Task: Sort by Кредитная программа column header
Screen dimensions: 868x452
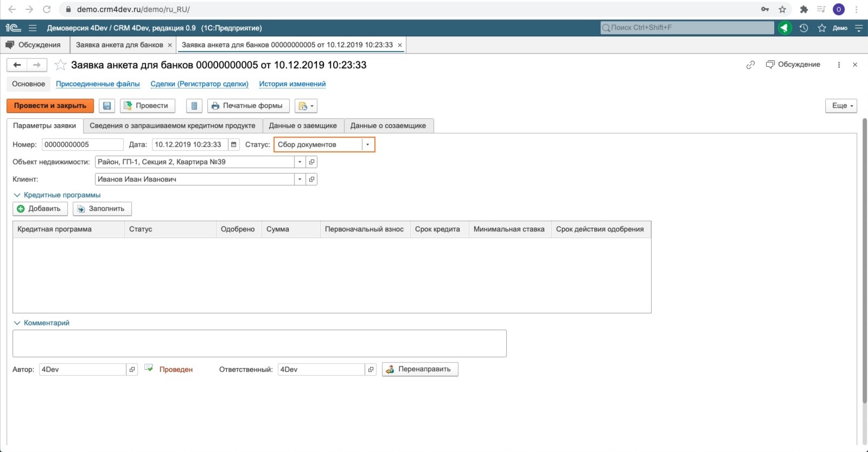Action: coord(69,229)
